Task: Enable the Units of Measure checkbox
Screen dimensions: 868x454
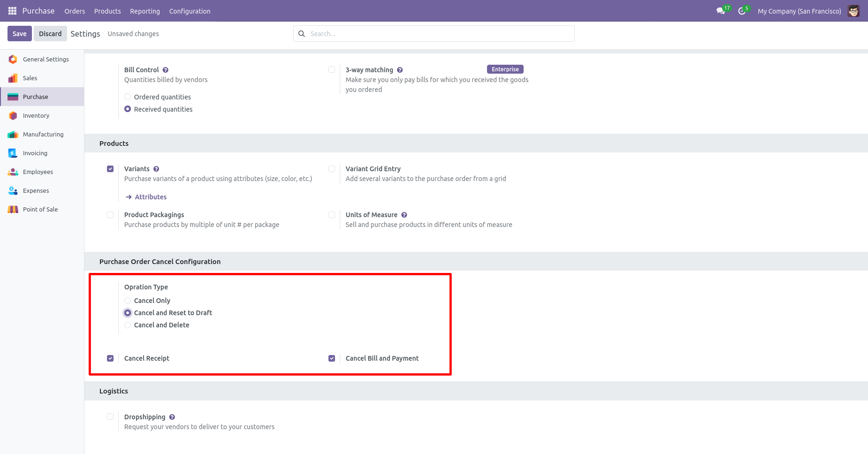Action: point(332,215)
